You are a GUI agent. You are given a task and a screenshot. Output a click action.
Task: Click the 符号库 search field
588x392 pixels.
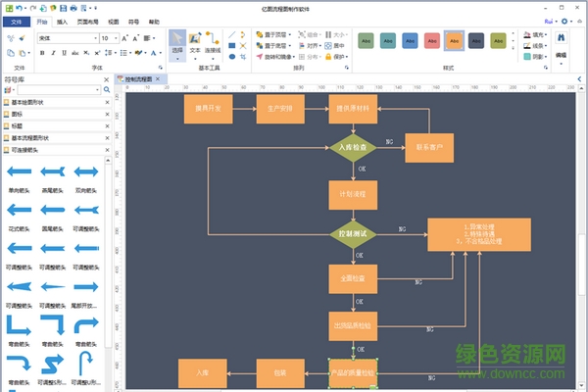57,89
